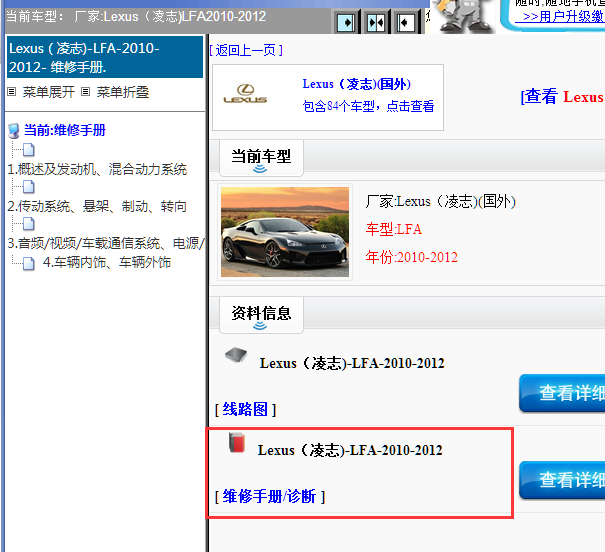Click the Lexus-LFA-2010-2012 维修手册 sidebar header
Screen dimensions: 605x552
coord(105,57)
